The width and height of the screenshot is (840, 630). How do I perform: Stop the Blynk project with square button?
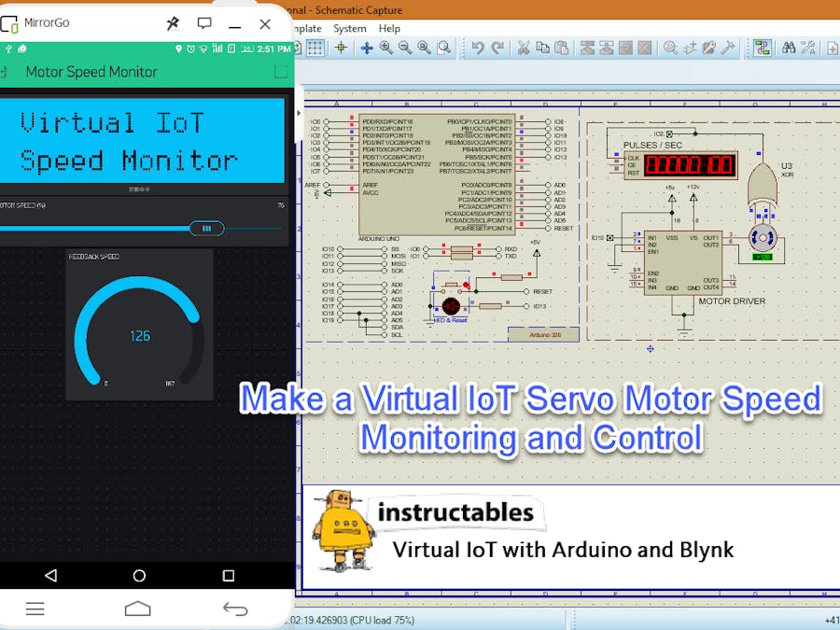click(x=281, y=72)
